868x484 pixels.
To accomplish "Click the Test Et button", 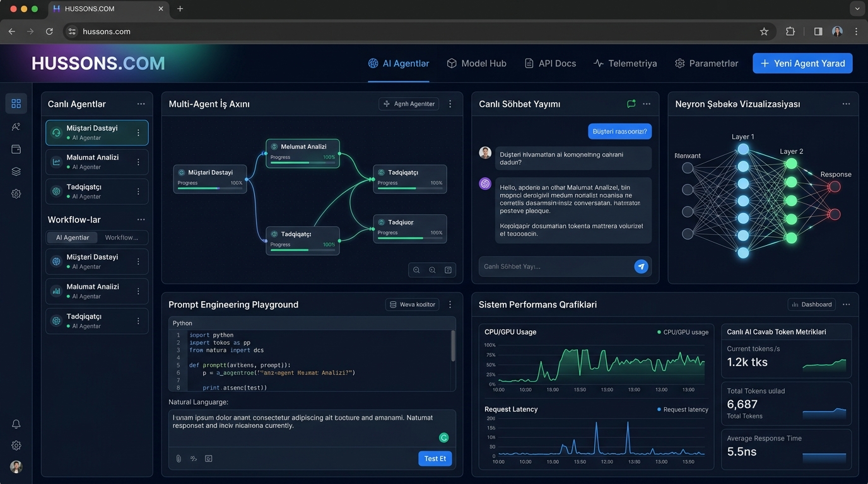I will 435,459.
